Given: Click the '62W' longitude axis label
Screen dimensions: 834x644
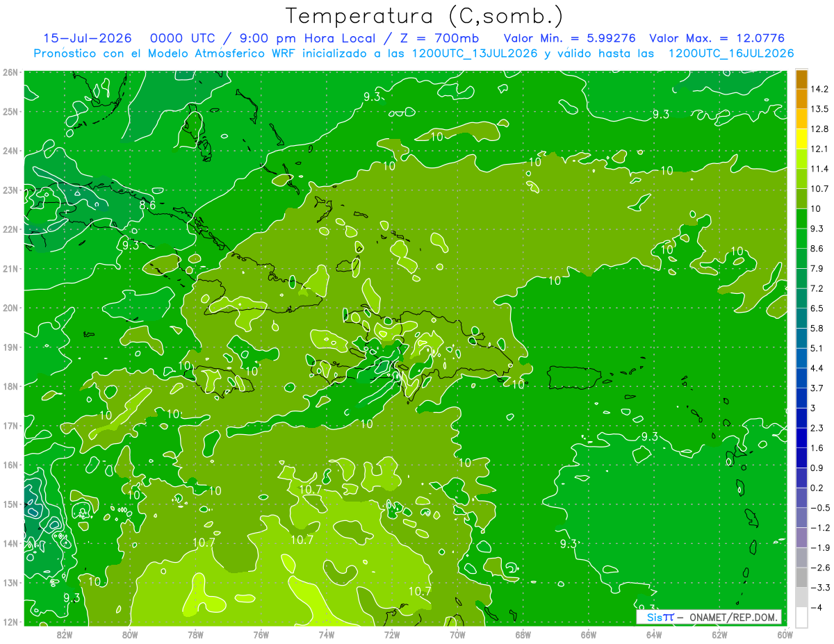Looking at the screenshot, I should 719,634.
